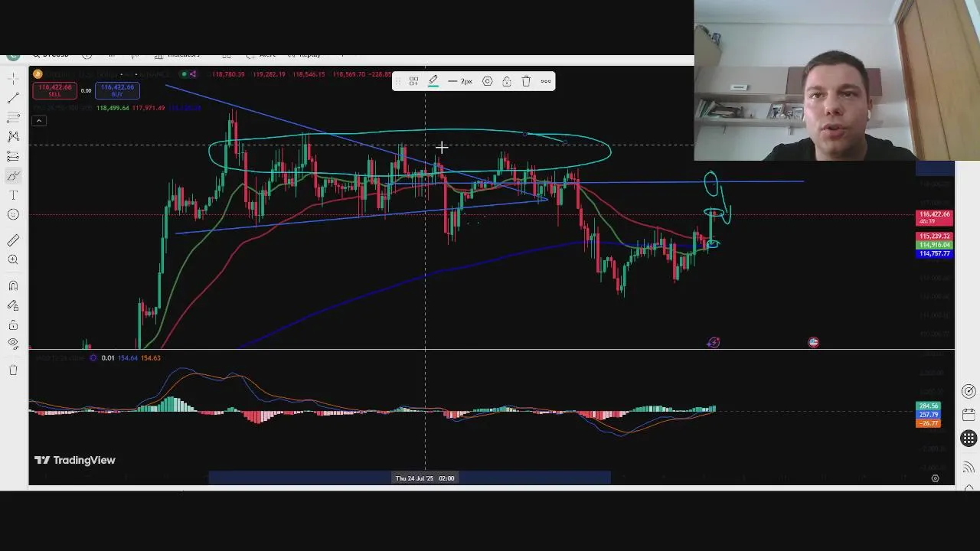Screen dimensions: 980x551
Task: Open the broadcast stream icon in right sidebar
Action: pos(969,467)
